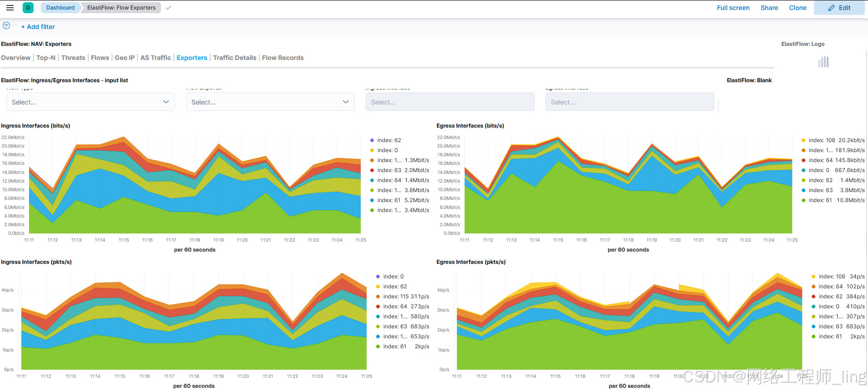Click the Edit button with pencil
The height and width of the screenshot is (391, 868).
coord(839,8)
